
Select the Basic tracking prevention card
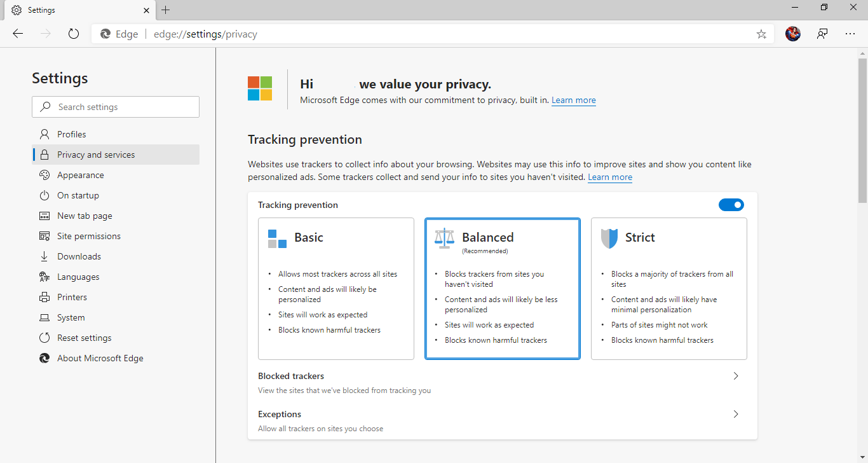pos(336,289)
